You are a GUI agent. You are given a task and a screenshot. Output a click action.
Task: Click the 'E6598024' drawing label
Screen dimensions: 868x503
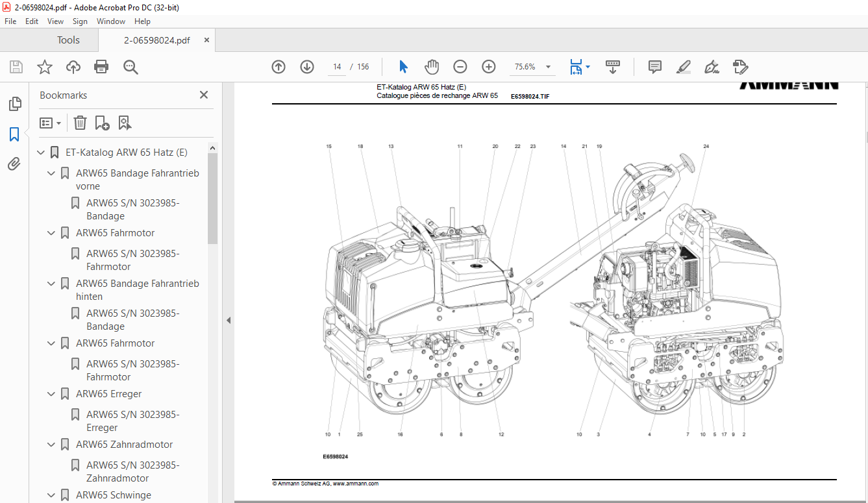(x=336, y=457)
